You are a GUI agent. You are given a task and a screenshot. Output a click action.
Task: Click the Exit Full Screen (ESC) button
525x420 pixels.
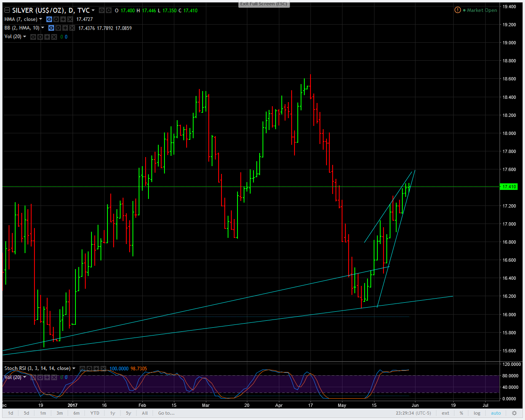tap(264, 4)
